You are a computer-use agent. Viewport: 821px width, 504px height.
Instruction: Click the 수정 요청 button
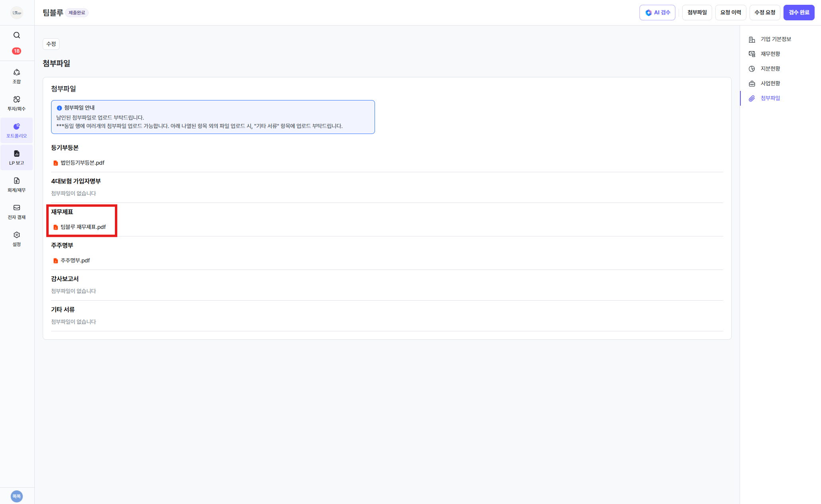[764, 13]
